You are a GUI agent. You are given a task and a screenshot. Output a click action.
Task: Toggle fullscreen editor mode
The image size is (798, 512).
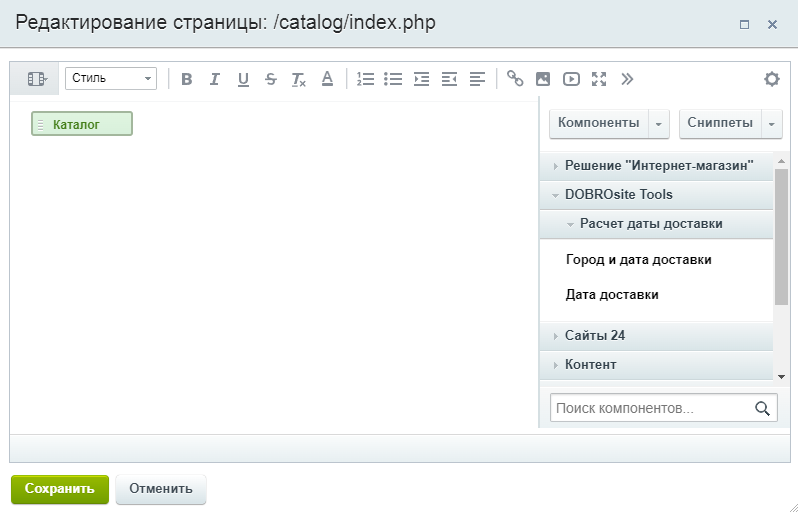tap(599, 79)
